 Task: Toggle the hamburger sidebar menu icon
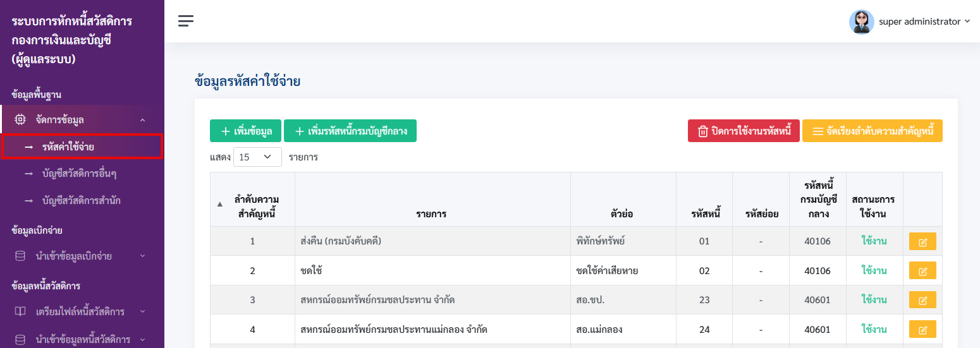pos(186,21)
